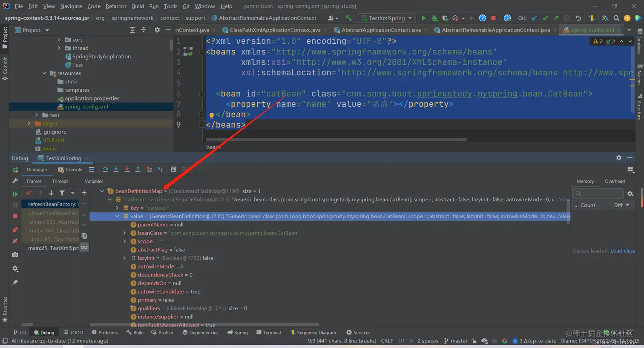Click the Resume Program icon in debug sidebar

click(15, 194)
